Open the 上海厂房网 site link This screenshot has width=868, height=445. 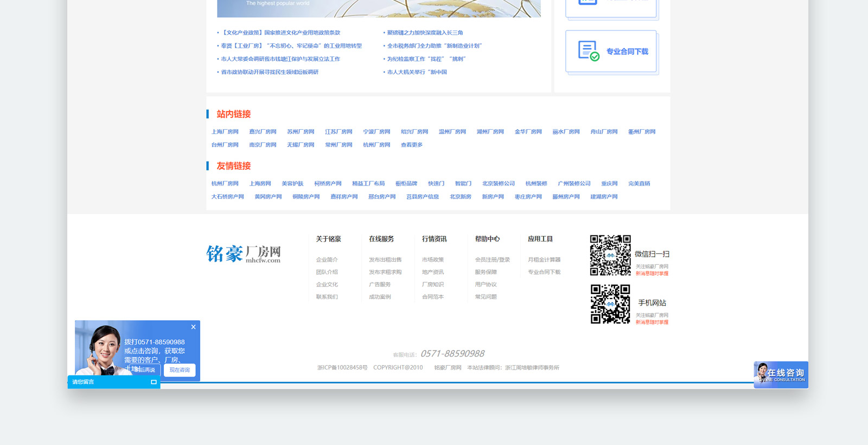click(x=225, y=132)
